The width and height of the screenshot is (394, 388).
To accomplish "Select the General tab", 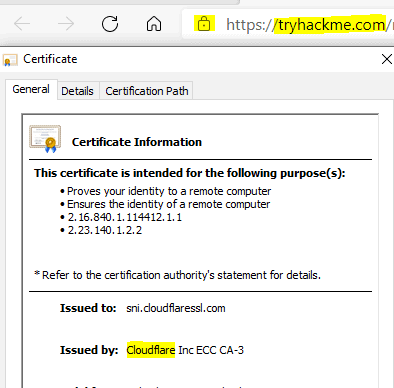I will point(31,89).
